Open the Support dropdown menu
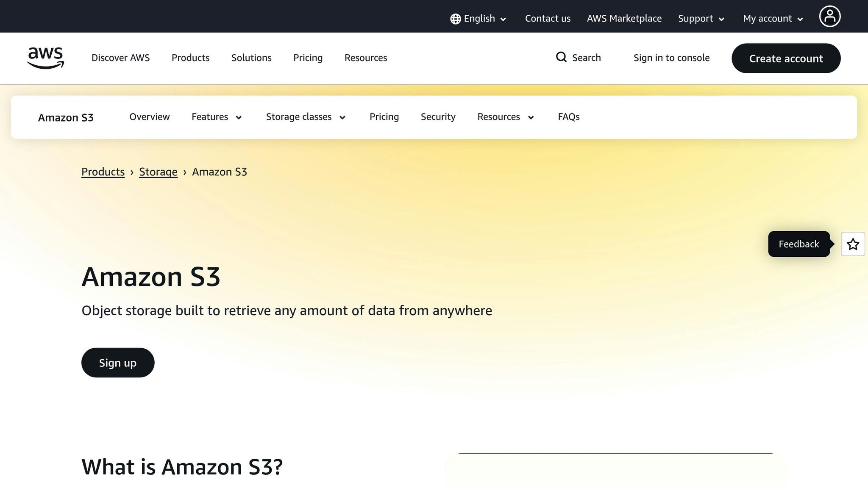This screenshot has width=868, height=488. (700, 19)
